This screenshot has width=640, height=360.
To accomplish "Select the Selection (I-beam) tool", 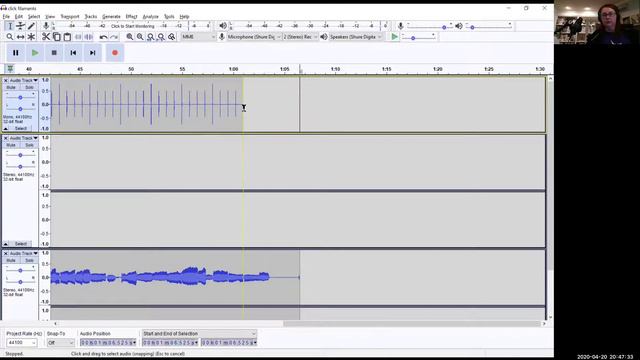I will tap(10, 26).
